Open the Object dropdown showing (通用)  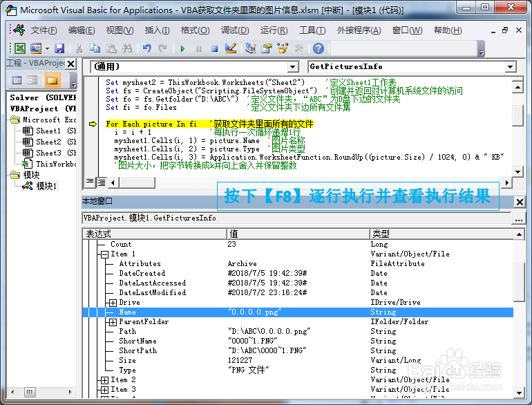point(292,67)
